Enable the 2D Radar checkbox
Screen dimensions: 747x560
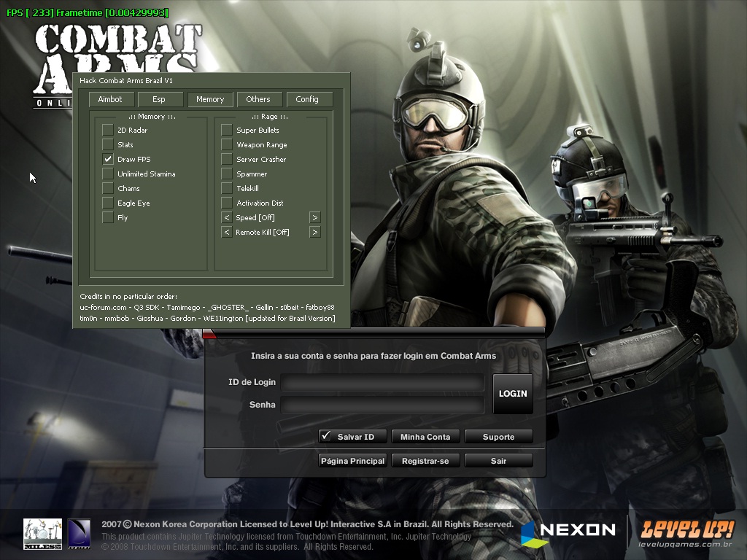click(108, 130)
